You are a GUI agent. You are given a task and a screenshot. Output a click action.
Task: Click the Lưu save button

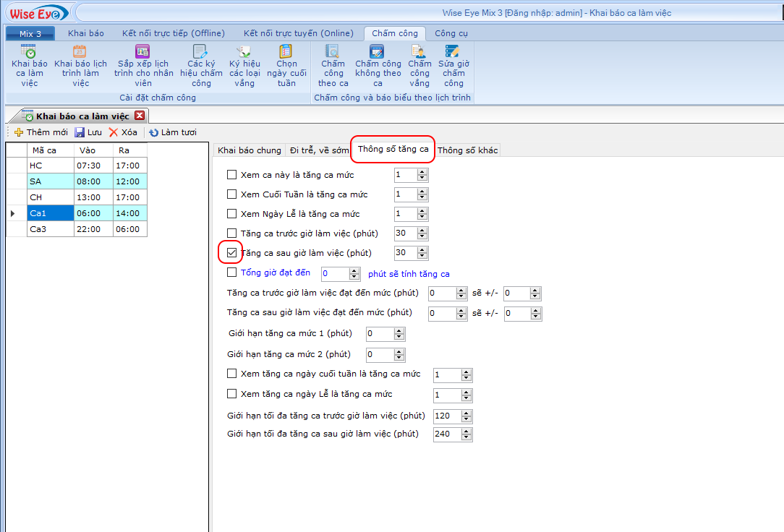88,132
